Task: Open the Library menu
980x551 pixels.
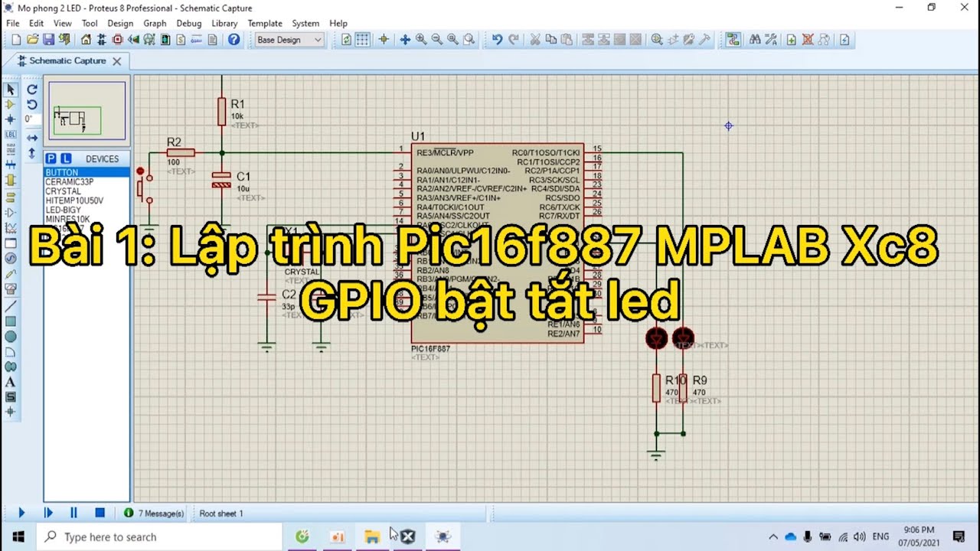Action: 224,23
